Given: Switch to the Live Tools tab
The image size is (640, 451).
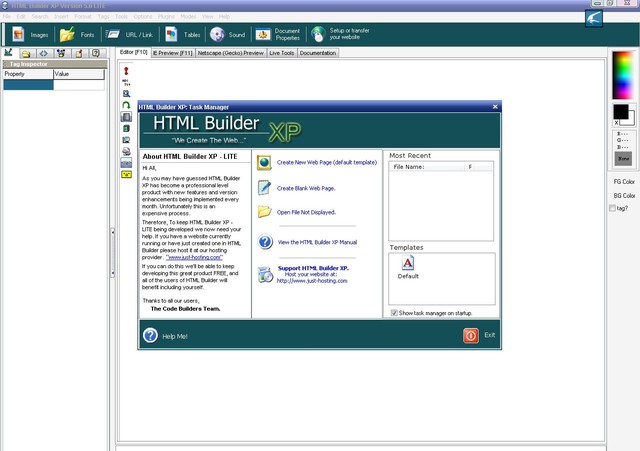Looking at the screenshot, I should [282, 53].
